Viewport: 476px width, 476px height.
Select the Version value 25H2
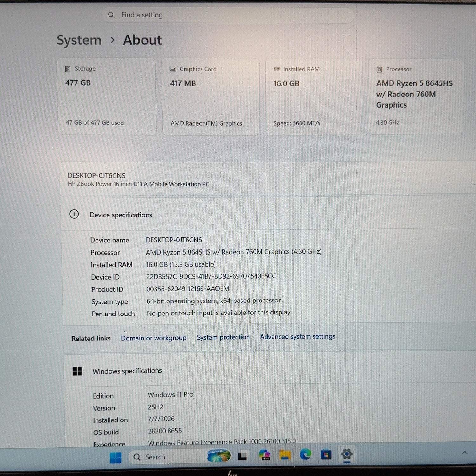155,407
